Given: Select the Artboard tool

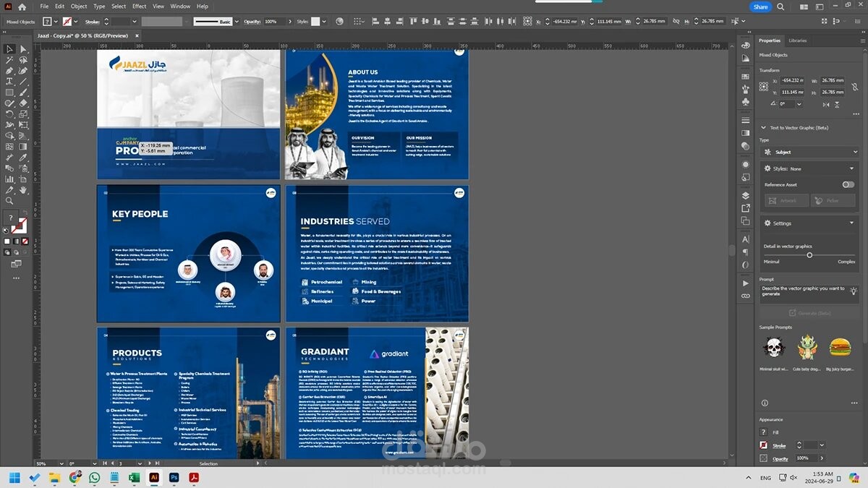Looking at the screenshot, I should point(23,179).
